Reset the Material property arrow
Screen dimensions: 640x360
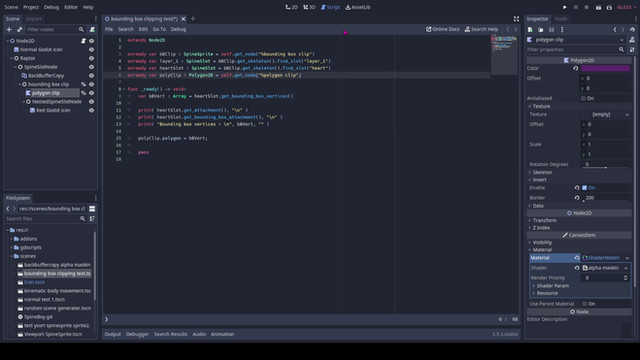(577, 258)
